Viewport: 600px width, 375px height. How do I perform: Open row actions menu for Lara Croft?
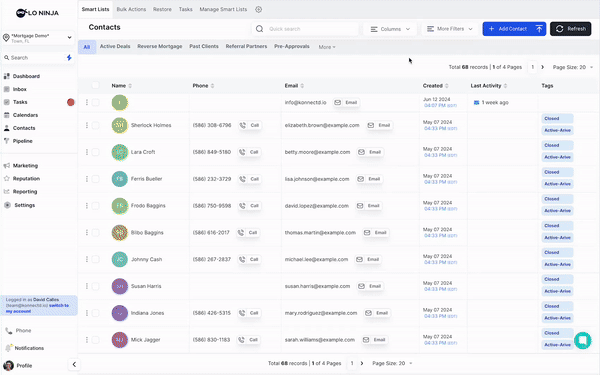pos(87,152)
